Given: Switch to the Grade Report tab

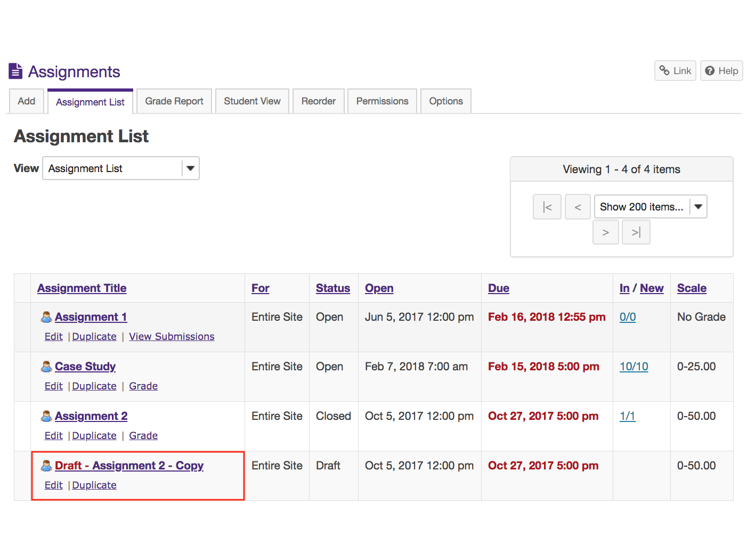Looking at the screenshot, I should tap(174, 101).
